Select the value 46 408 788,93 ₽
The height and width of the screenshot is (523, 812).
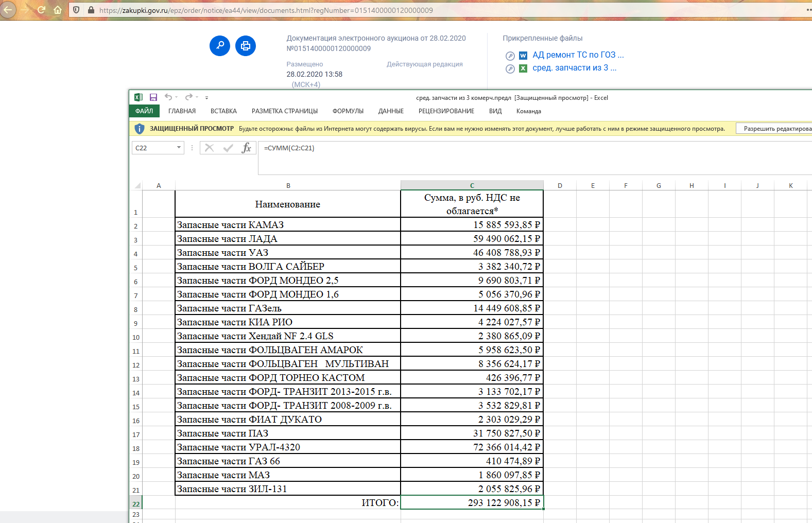(472, 253)
